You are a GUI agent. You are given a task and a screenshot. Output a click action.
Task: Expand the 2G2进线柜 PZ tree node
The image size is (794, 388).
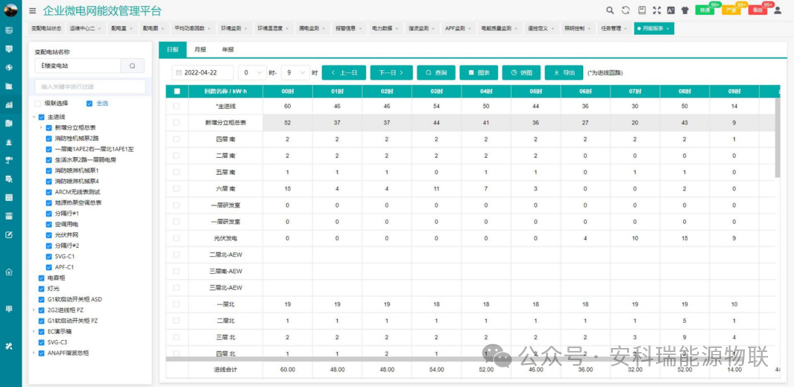click(x=34, y=310)
